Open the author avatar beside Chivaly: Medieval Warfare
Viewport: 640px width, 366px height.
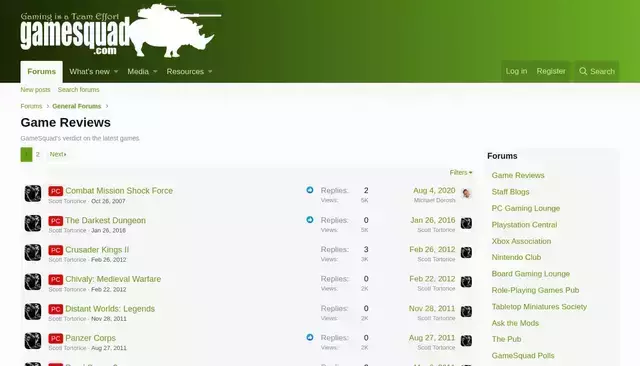(x=33, y=282)
